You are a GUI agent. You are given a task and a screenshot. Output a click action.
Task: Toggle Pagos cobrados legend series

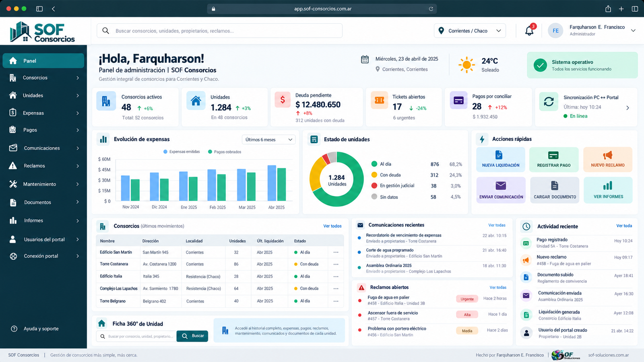coord(225,152)
